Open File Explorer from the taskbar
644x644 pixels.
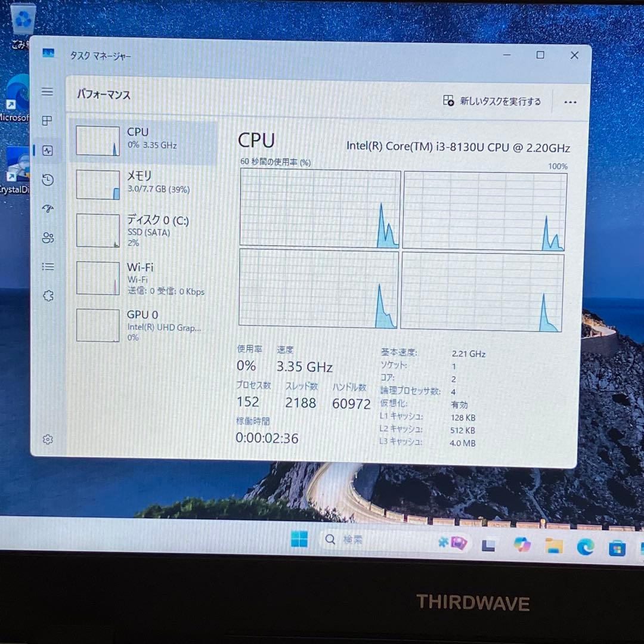[x=553, y=546]
